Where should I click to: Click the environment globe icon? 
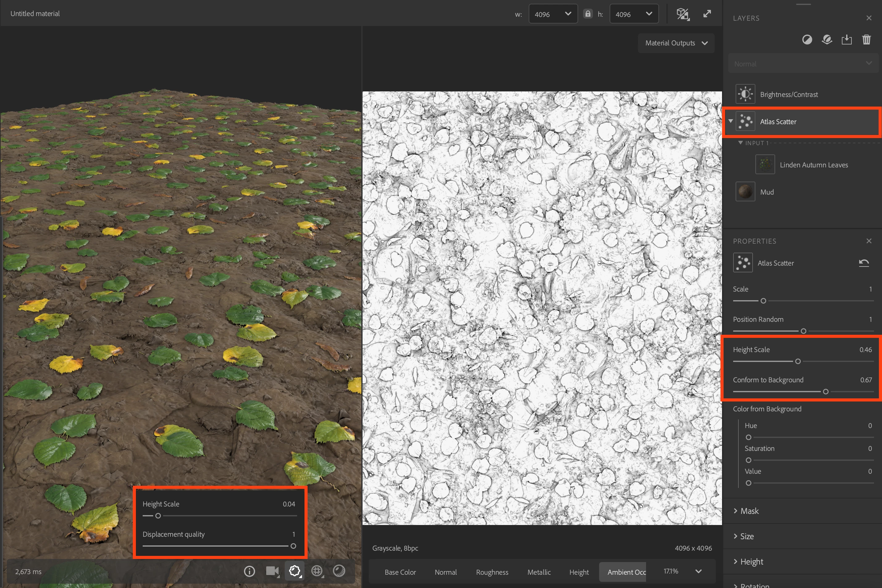click(317, 571)
